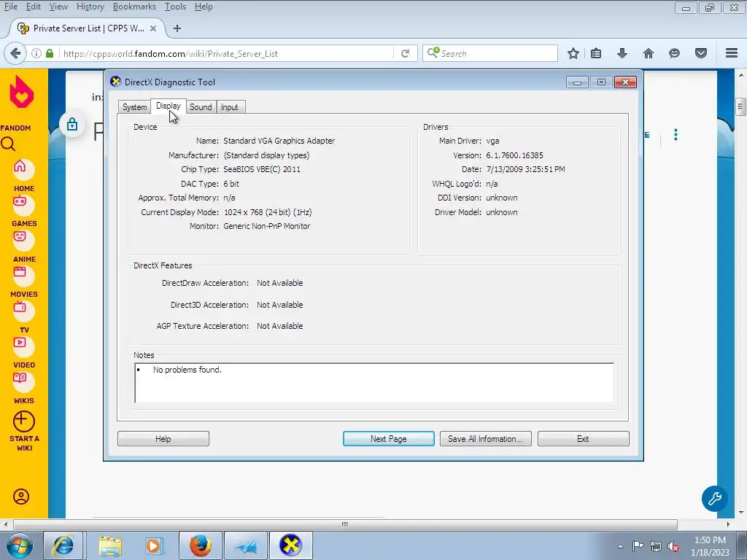The image size is (747, 560).
Task: Open Fandom Anime section
Action: coord(23,245)
